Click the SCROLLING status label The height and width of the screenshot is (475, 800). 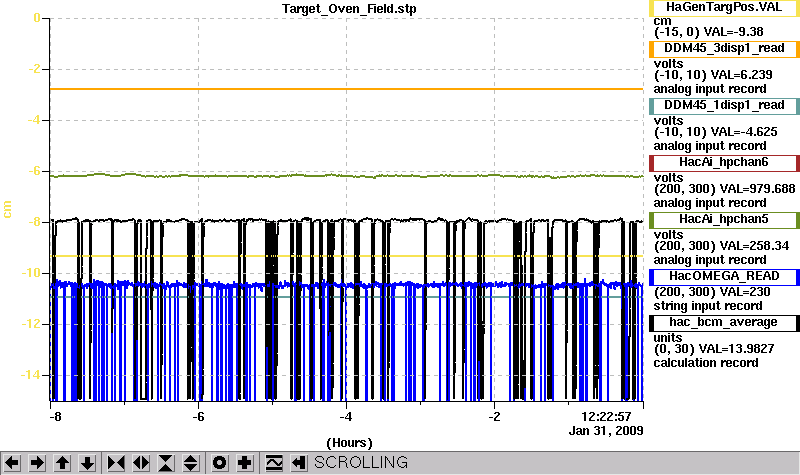point(361,462)
